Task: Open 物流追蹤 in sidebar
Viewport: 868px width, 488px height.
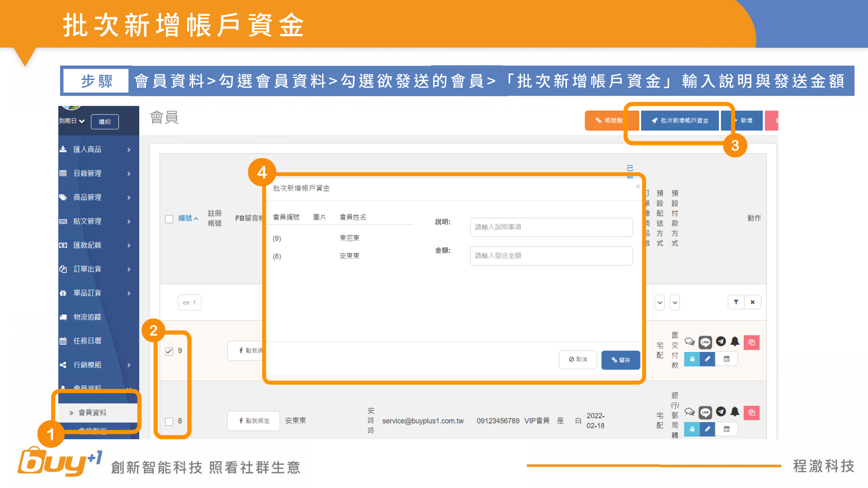Action: pos(87,317)
